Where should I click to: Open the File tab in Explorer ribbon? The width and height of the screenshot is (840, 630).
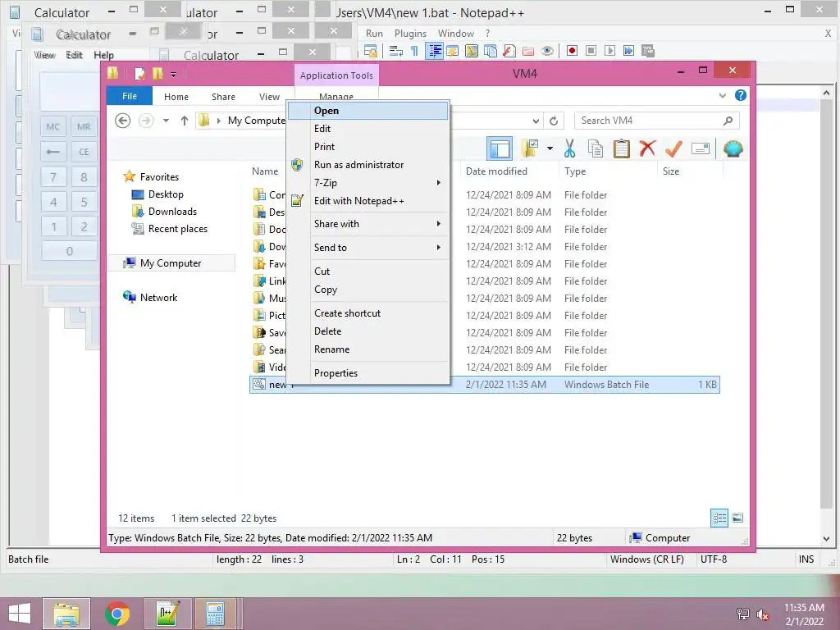tap(130, 96)
